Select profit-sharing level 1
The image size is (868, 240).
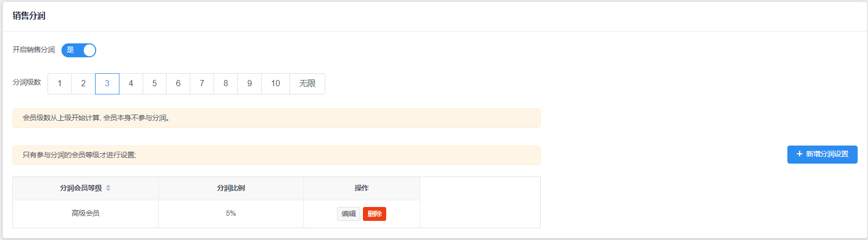[x=59, y=84]
